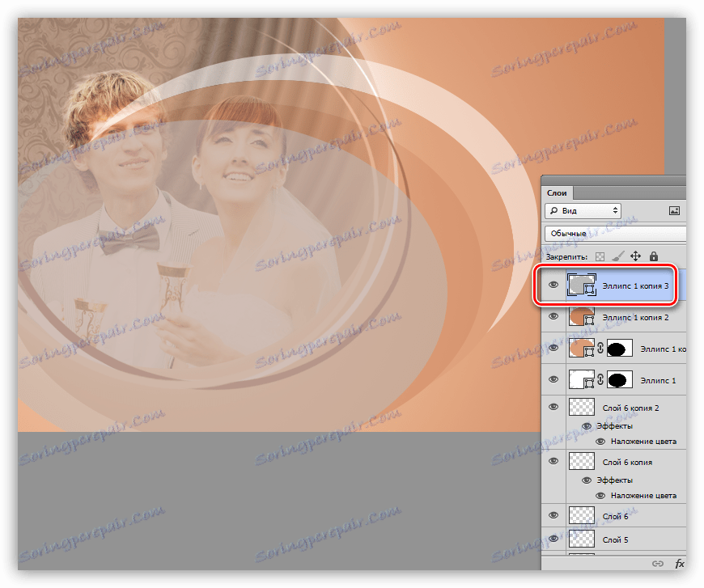
Task: Open the Вид layer filter dropdown
Action: 583,210
